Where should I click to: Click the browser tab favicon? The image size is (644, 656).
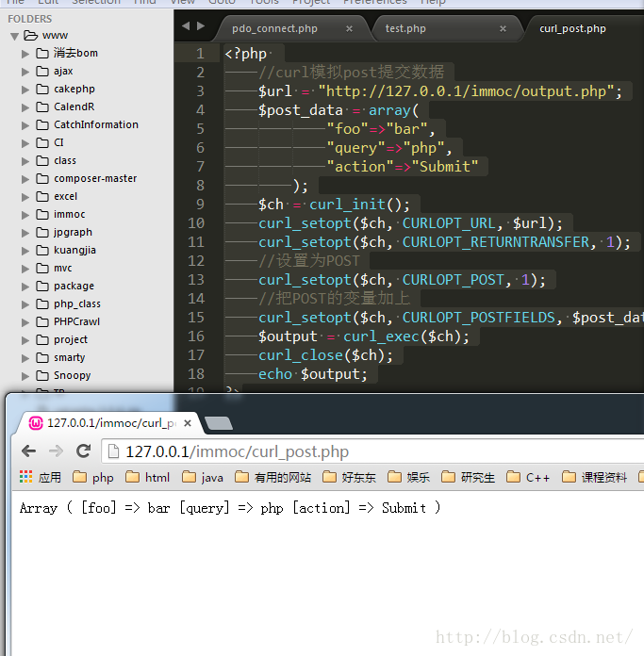(x=36, y=423)
